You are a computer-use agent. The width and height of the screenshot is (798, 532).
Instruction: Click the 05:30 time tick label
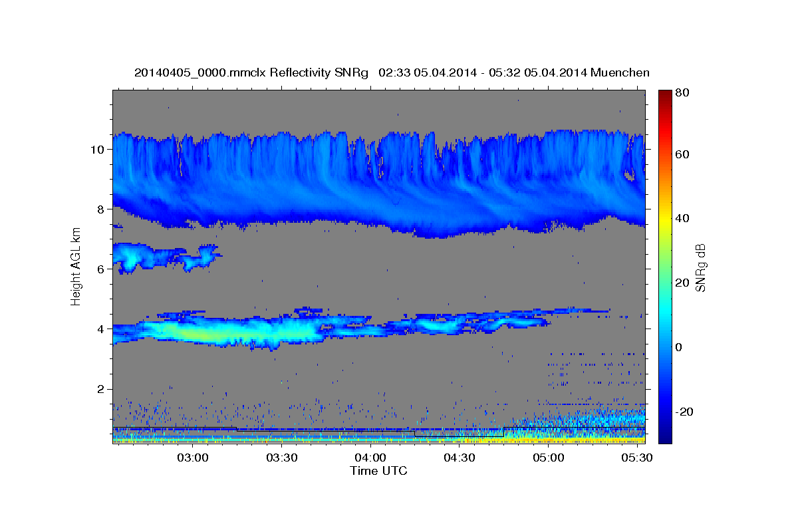click(636, 458)
